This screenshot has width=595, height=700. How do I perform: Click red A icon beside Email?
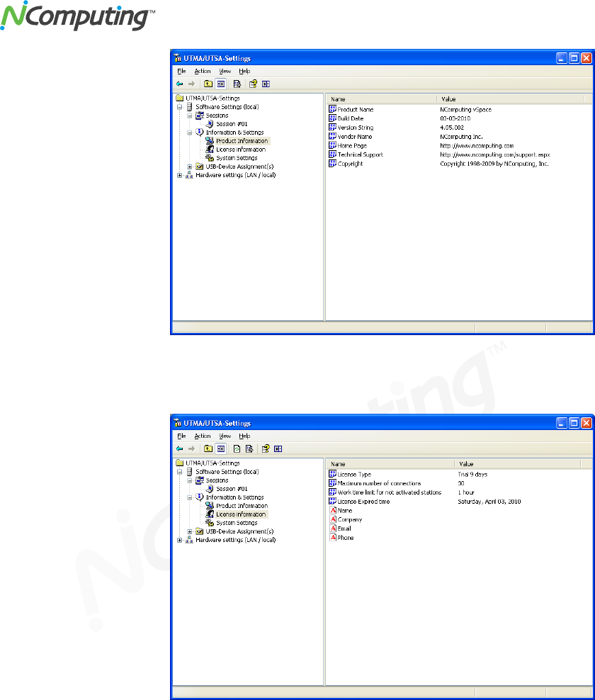[x=333, y=528]
